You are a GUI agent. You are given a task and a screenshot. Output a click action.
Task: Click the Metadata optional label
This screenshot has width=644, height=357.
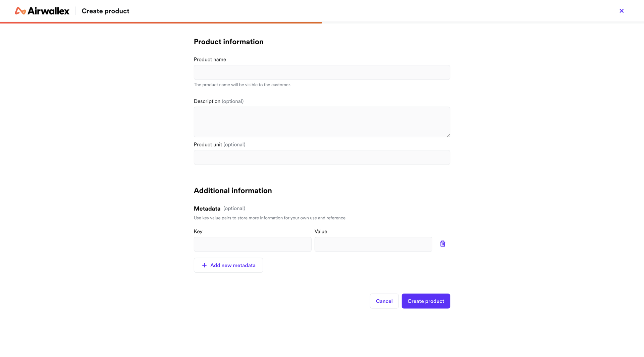click(x=234, y=208)
